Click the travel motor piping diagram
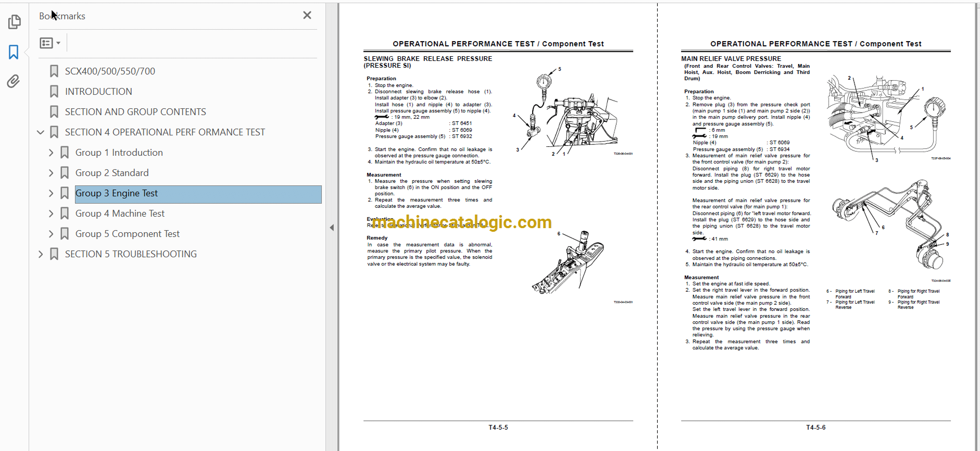Image resolution: width=980 pixels, height=451 pixels. pos(891,224)
